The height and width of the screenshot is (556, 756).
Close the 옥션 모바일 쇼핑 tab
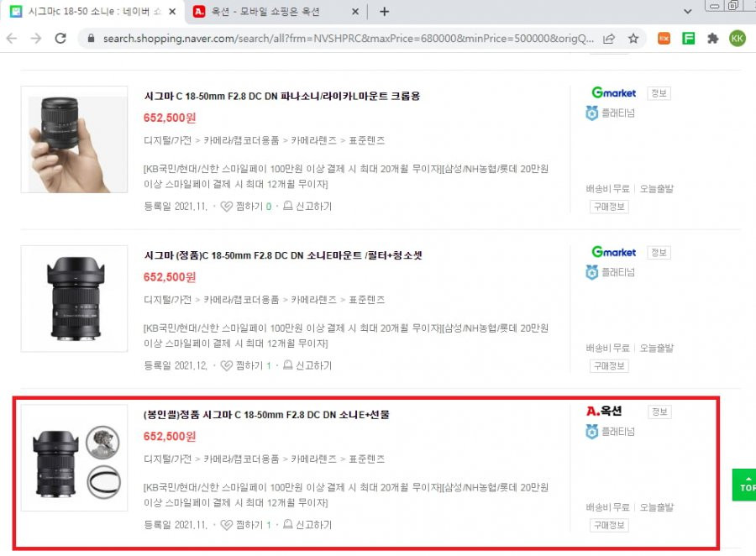tap(354, 12)
